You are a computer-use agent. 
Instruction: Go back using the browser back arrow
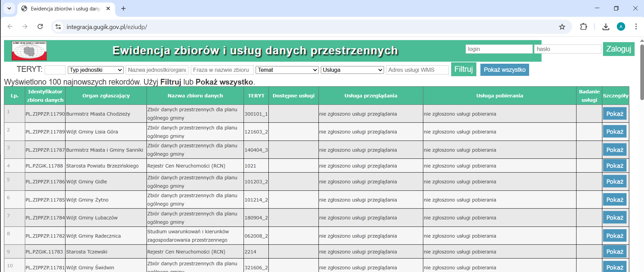pyautogui.click(x=10, y=27)
